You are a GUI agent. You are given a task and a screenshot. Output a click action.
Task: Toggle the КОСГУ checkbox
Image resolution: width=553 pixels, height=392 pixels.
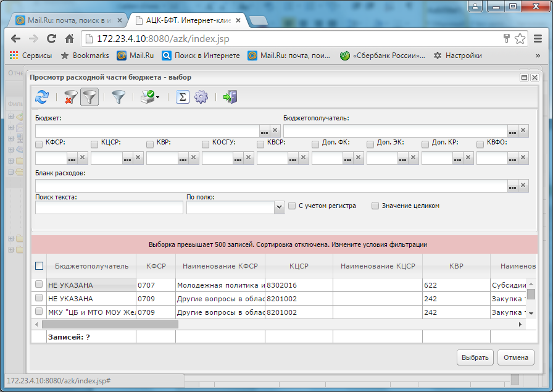206,144
